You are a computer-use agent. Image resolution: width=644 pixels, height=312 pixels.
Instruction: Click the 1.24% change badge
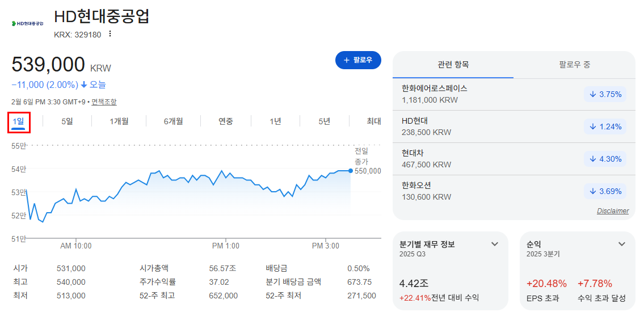tap(605, 127)
